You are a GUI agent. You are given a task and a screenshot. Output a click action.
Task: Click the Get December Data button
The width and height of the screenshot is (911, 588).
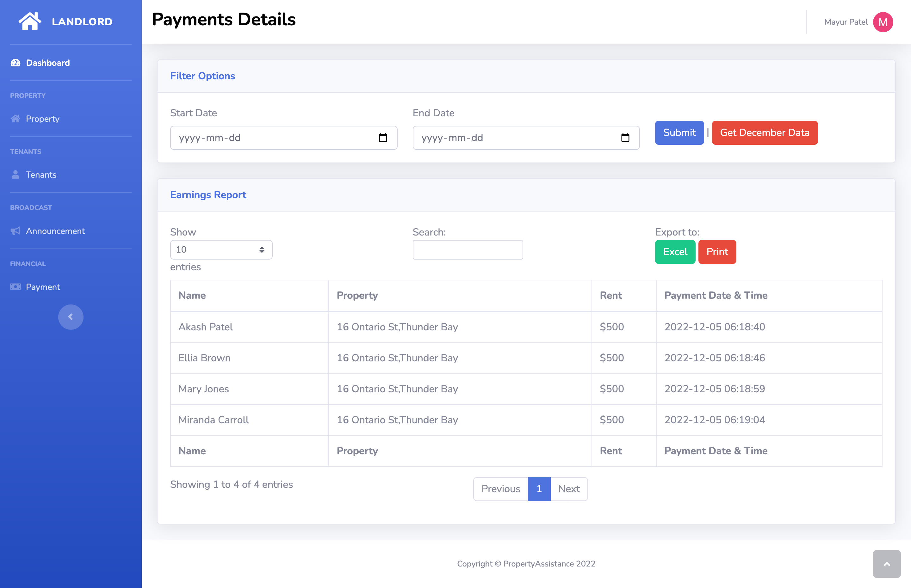point(765,132)
